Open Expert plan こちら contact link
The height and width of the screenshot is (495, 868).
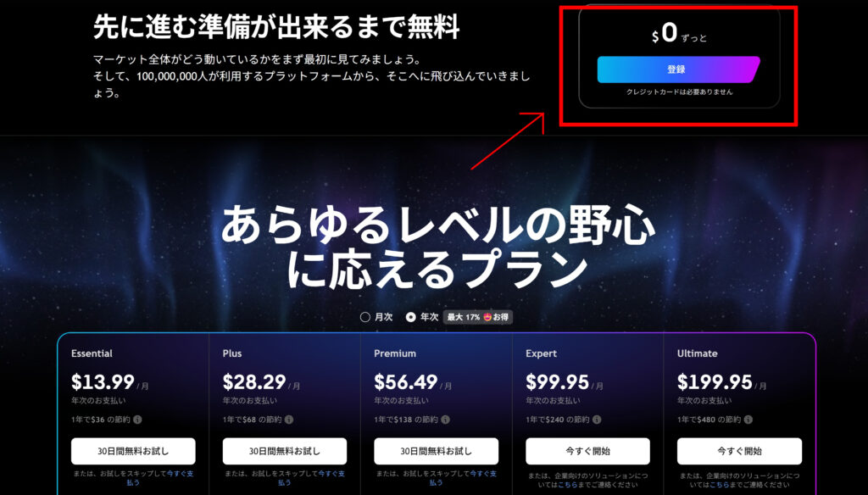click(565, 485)
